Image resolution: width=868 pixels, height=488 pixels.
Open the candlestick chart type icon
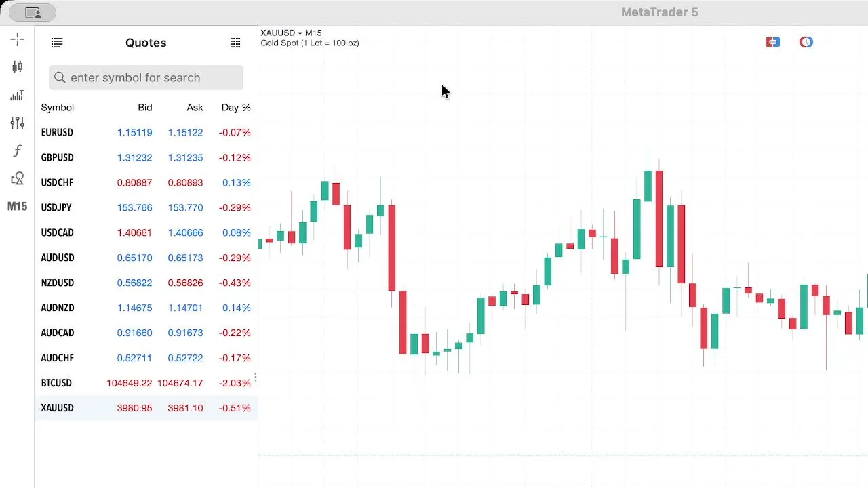[x=18, y=67]
